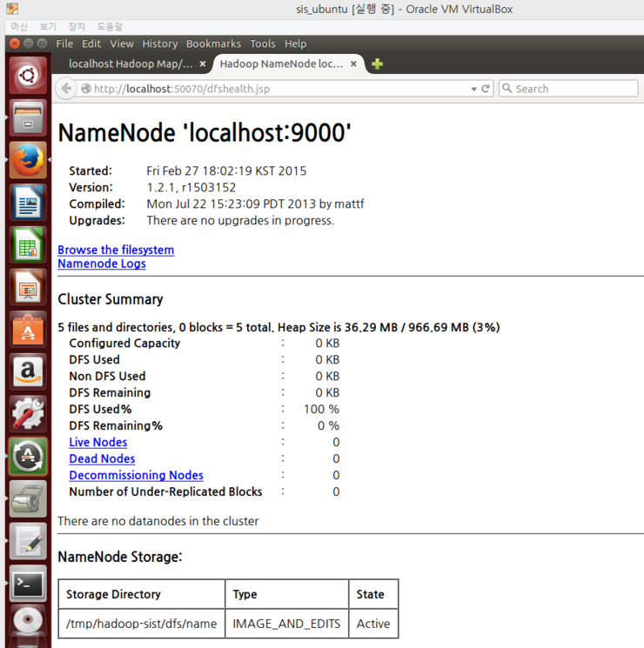Open the History menu
Viewport: 644px width, 648px height.
pyautogui.click(x=159, y=43)
